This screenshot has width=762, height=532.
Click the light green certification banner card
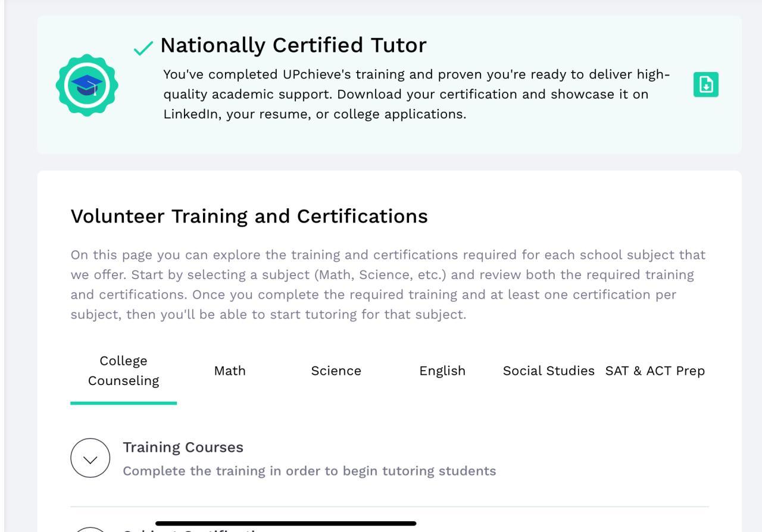click(387, 140)
